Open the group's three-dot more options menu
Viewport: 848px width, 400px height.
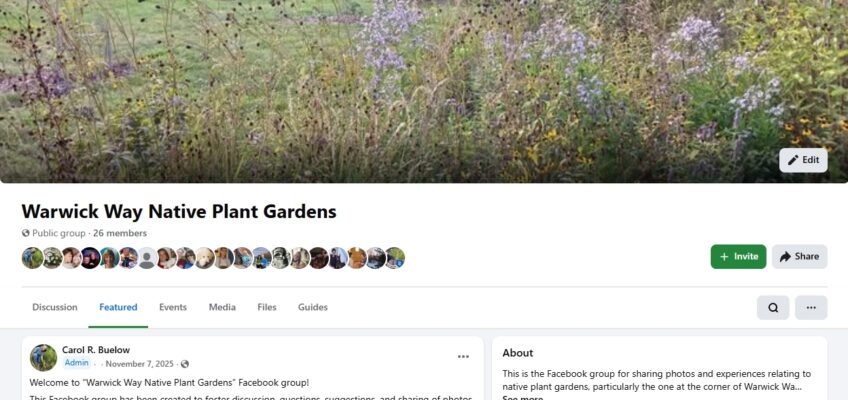pos(811,308)
